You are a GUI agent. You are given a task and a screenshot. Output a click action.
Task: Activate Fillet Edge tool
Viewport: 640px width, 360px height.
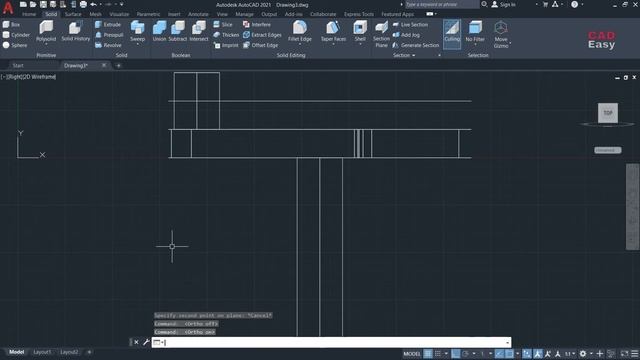coord(300,31)
